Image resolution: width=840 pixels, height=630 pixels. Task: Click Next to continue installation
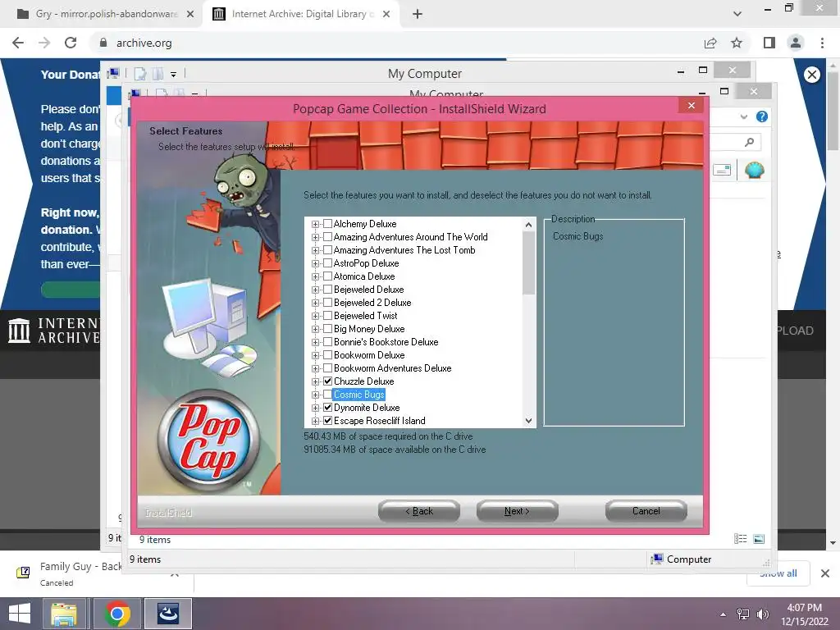(x=517, y=511)
